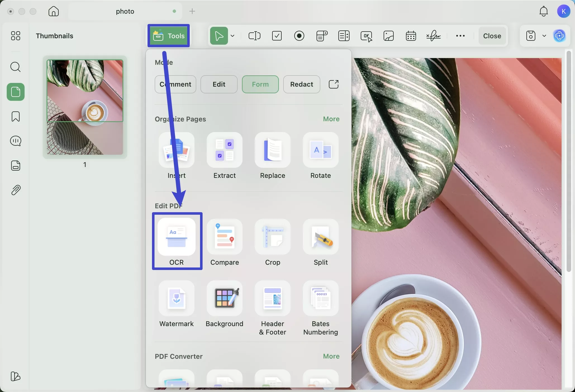This screenshot has height=392, width=575.
Task: Add a checkbox form field
Action: click(277, 36)
